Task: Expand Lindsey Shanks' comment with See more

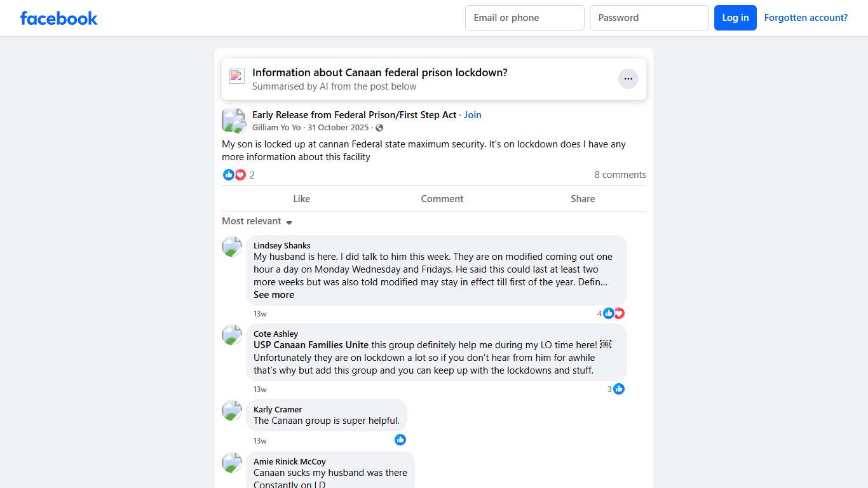Action: (274, 295)
